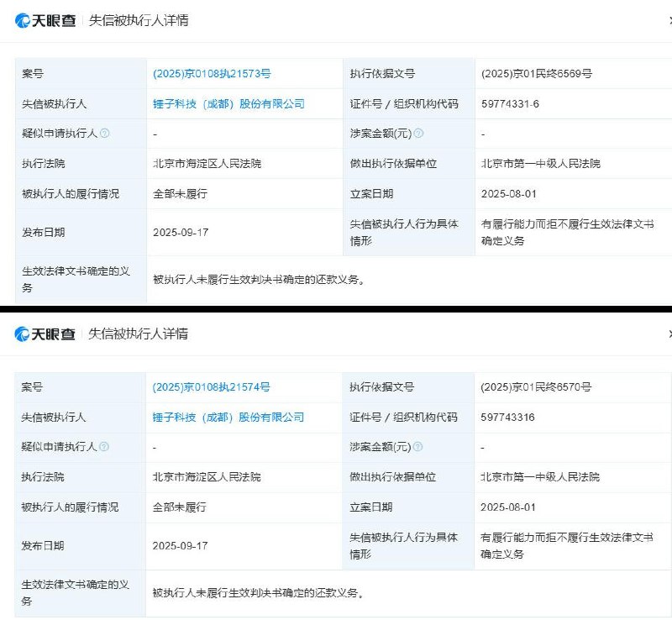Click the 发布日期 label in the bottom table
This screenshot has height=620, width=672.
(43, 546)
